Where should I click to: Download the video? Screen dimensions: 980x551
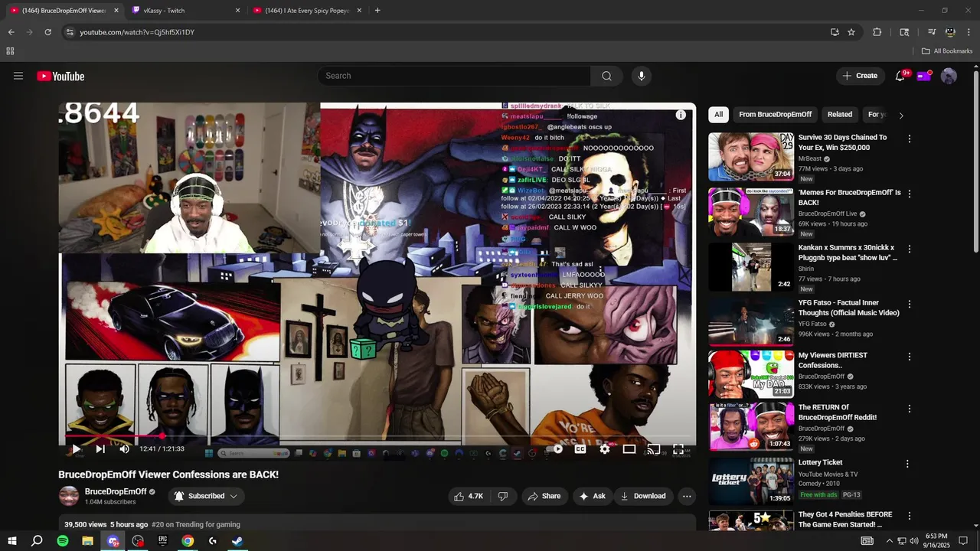[643, 496]
